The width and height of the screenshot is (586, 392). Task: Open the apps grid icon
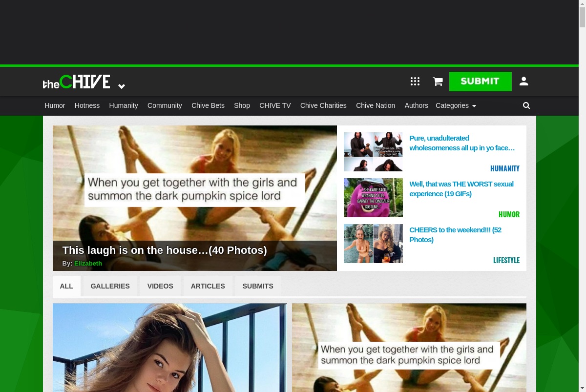(415, 82)
